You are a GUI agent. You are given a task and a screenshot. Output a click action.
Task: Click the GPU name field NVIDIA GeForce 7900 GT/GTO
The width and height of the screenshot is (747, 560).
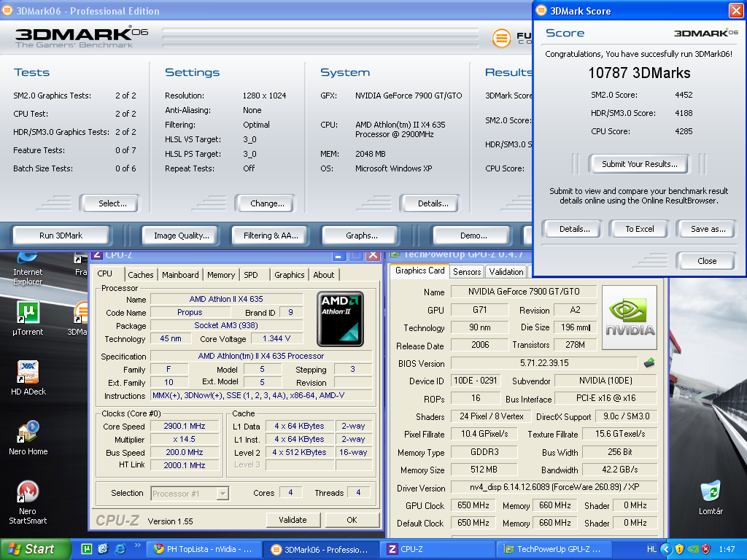(x=524, y=292)
